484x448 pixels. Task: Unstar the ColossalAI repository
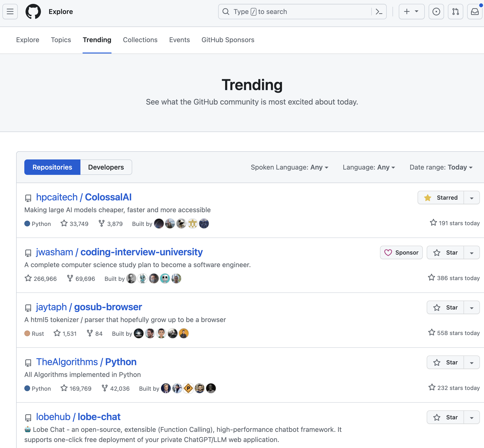[441, 198]
